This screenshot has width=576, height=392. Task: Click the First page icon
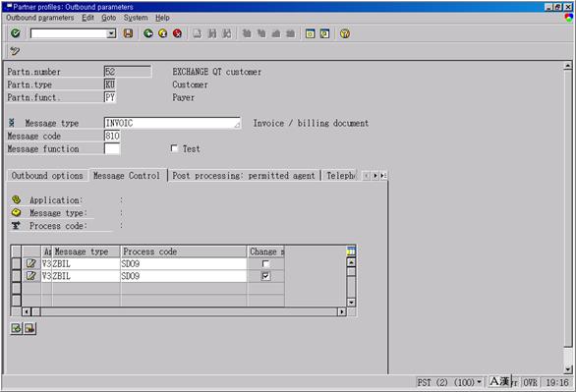coord(247,33)
